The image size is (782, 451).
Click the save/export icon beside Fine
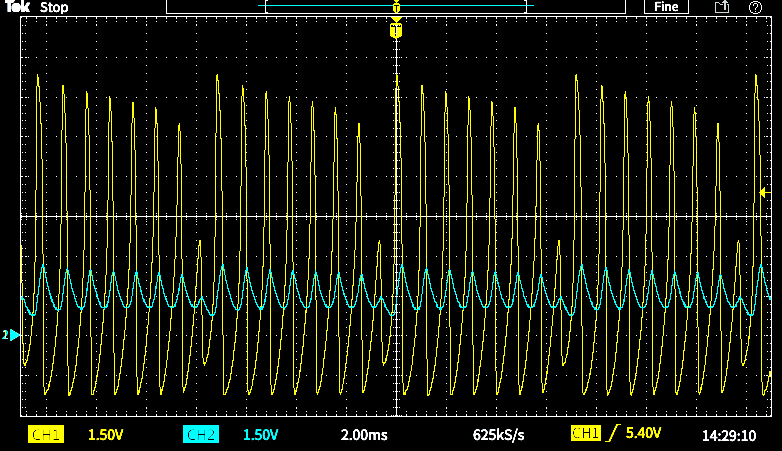[x=721, y=7]
